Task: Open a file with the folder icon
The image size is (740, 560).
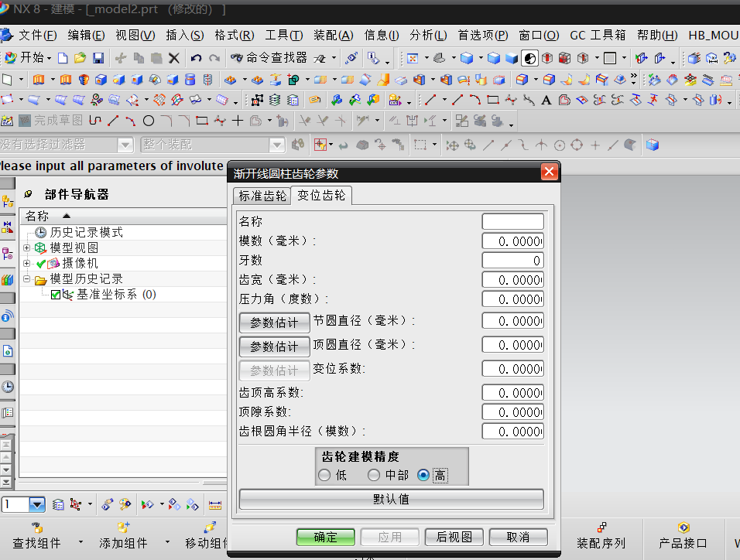Action: click(81, 58)
